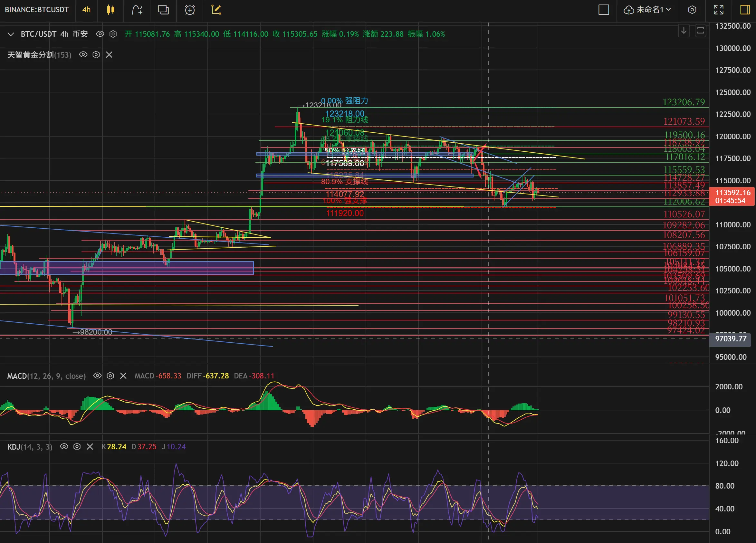This screenshot has width=756, height=543.
Task: Click the 115559.53 green level label
Action: tap(684, 170)
